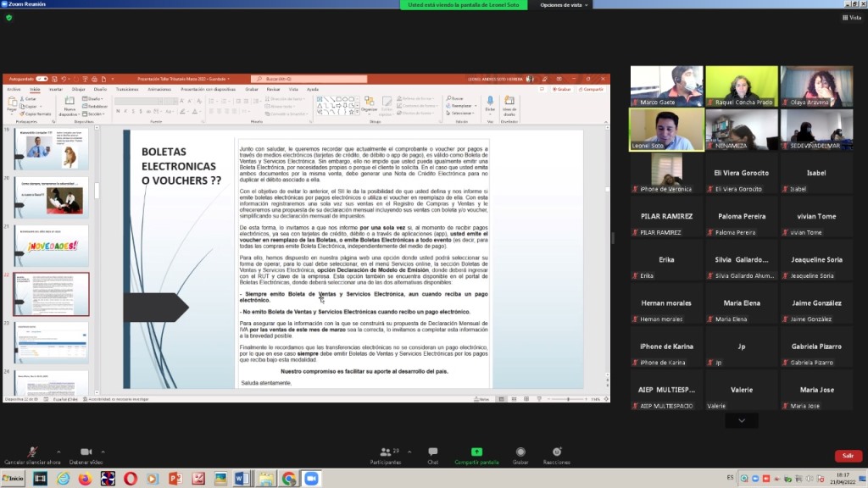Viewport: 868px width, 488px height.
Task: Select Leonel Soto's video tile
Action: point(666,130)
